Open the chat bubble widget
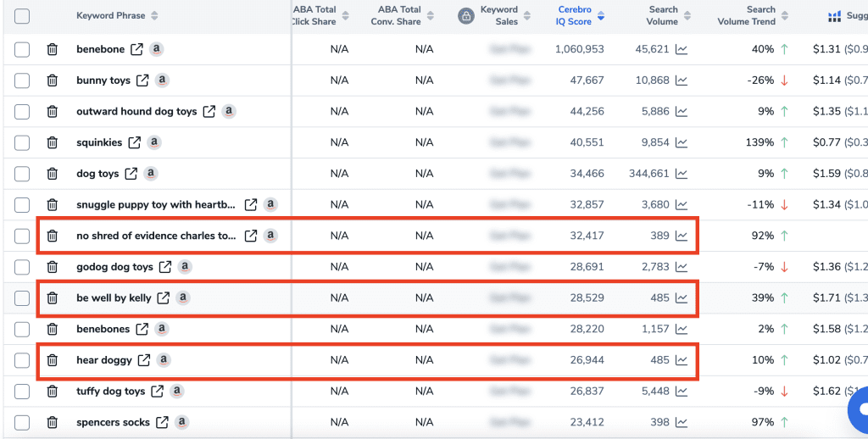 coord(861,409)
